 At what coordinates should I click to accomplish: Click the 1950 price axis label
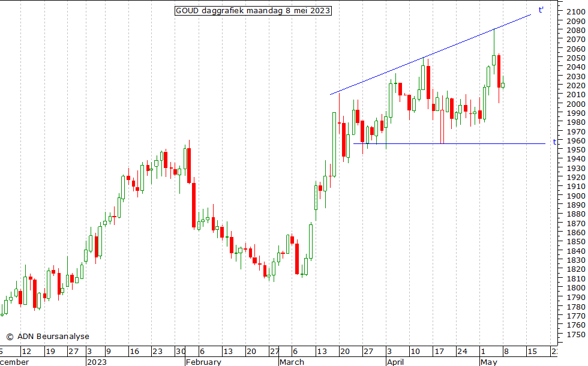(576, 149)
